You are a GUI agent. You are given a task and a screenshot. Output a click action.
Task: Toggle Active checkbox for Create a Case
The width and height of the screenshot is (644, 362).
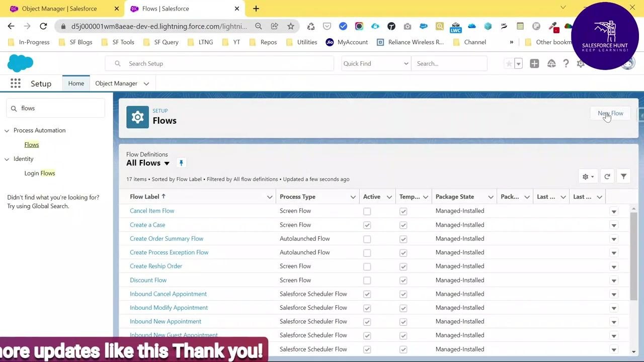pyautogui.click(x=367, y=225)
